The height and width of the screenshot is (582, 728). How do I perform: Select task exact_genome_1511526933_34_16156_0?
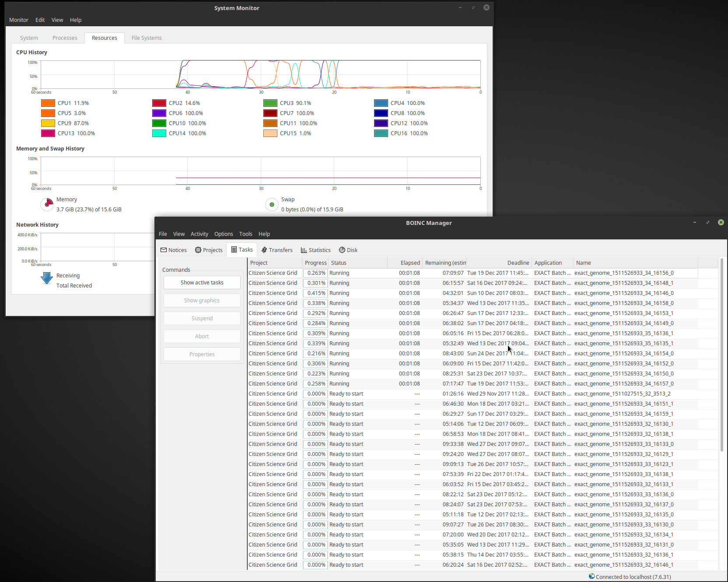[x=472, y=273]
